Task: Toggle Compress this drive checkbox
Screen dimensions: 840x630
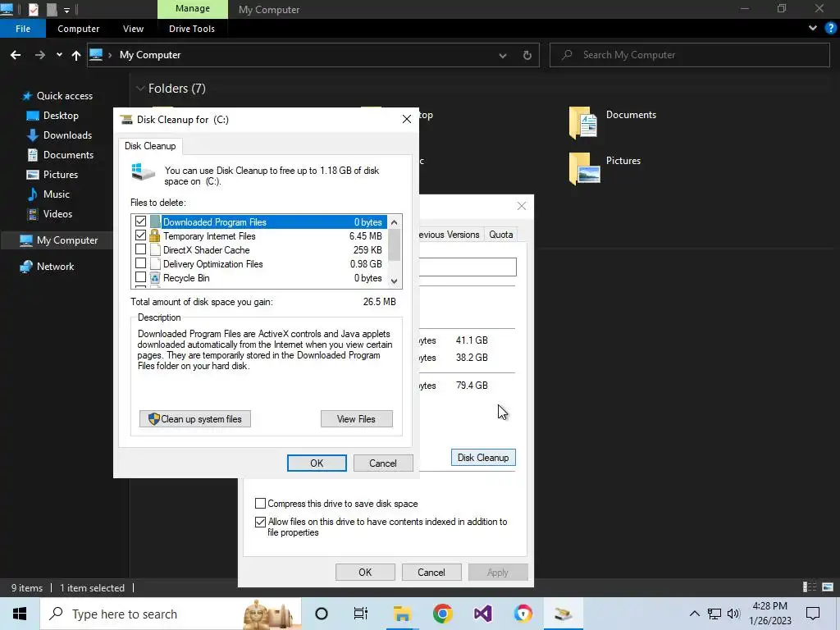Action: 260,504
